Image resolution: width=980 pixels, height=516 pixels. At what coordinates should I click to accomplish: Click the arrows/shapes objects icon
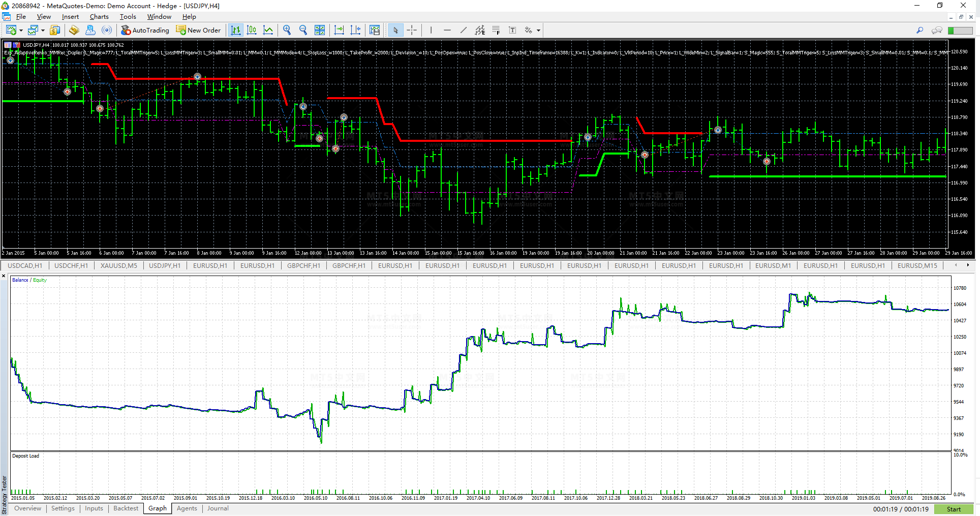pyautogui.click(x=529, y=30)
